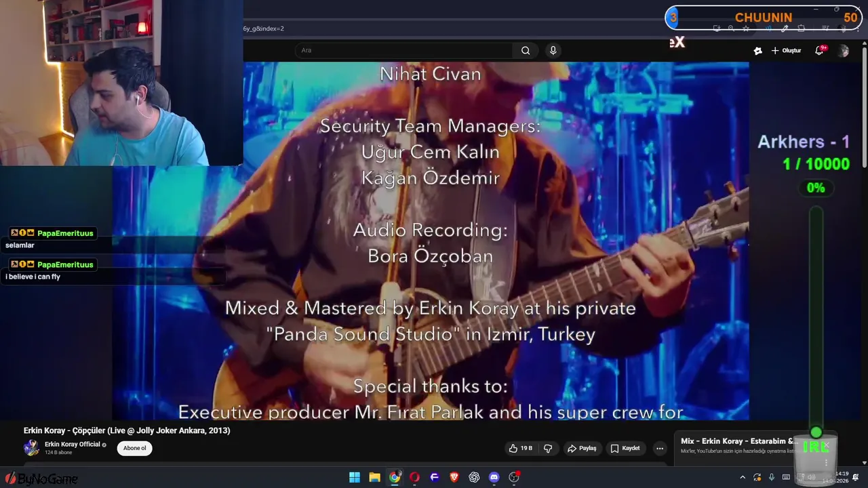Viewport: 868px width, 488px height.
Task: Open the touch keyboard tray icon
Action: click(x=787, y=477)
